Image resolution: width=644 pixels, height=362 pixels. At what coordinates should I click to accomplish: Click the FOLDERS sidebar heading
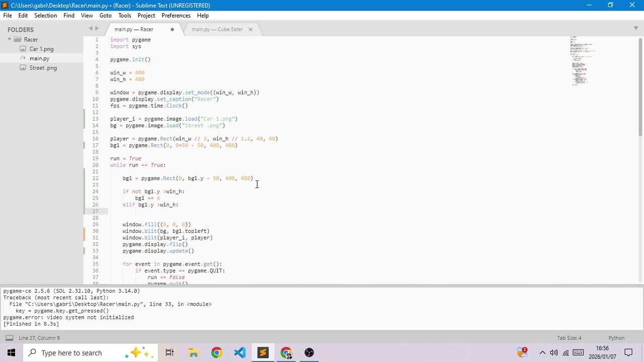(21, 30)
